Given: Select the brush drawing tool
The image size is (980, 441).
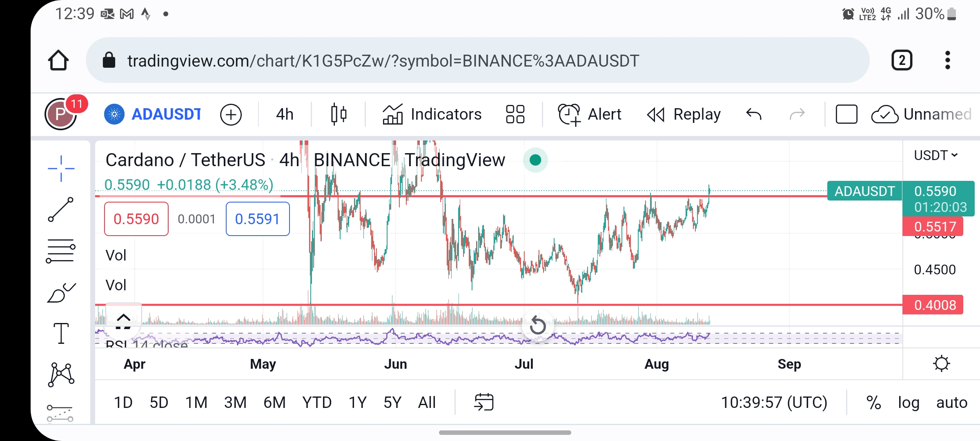Looking at the screenshot, I should 61,292.
